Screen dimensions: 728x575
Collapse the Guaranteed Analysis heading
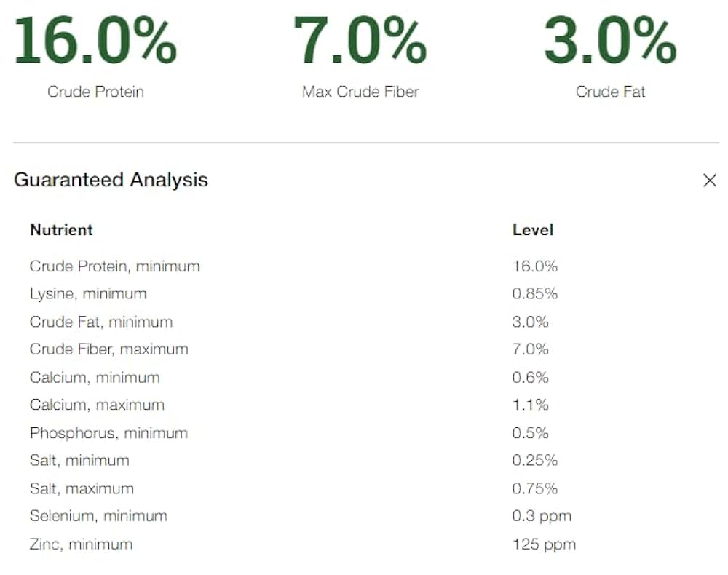(x=111, y=180)
